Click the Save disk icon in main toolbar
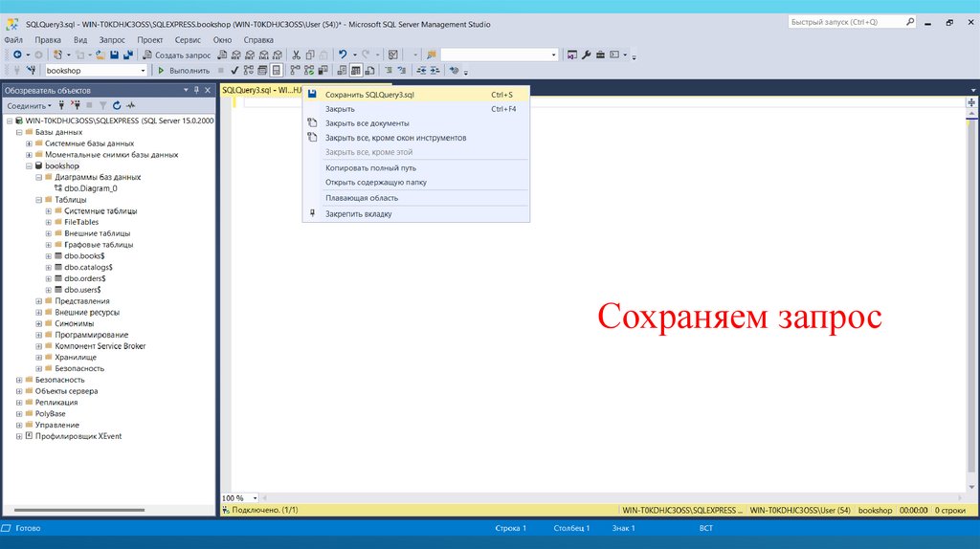 [x=114, y=55]
